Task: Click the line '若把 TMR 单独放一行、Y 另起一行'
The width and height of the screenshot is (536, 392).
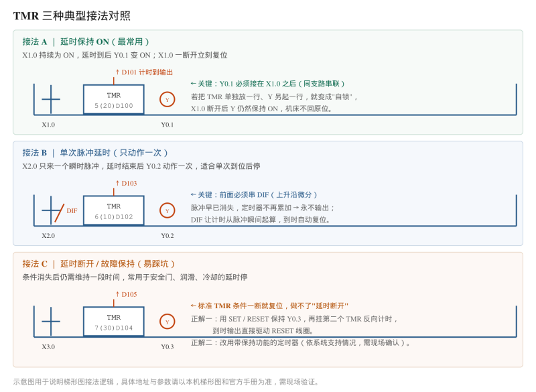Action: (274, 96)
